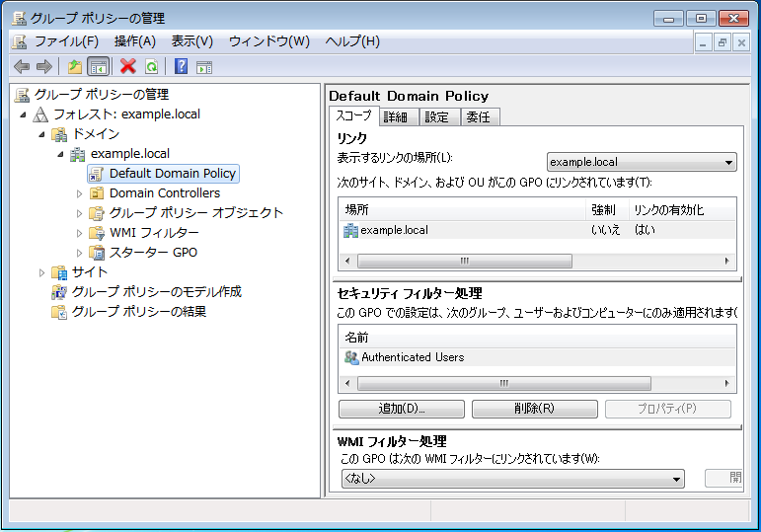Click the フォレスト: example.local forest icon
The width and height of the screenshot is (761, 532).
(x=40, y=114)
